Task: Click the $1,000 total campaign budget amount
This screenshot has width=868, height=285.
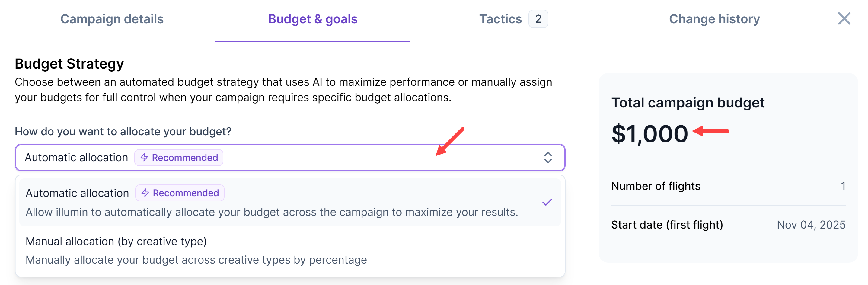Action: (x=649, y=134)
